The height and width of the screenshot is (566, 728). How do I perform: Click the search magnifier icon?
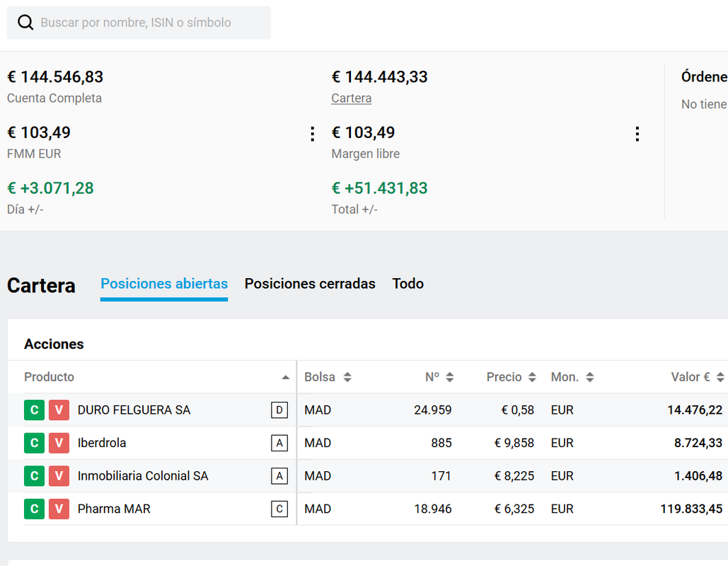25,23
